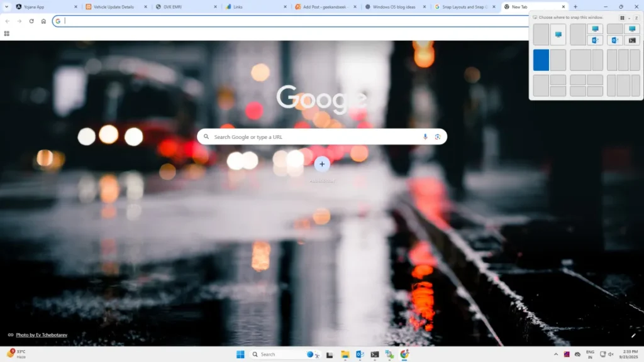Open Google Lens image search icon
Viewport: 644px width, 362px height.
437,137
